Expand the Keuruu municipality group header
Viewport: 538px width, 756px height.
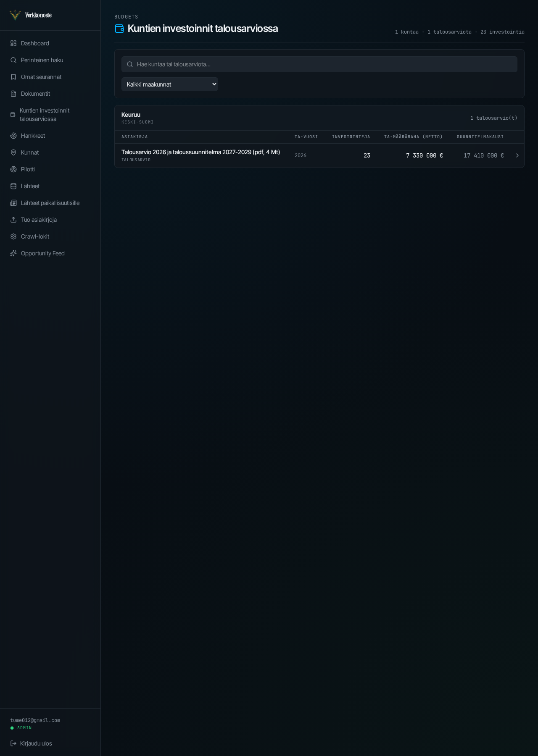[x=319, y=118]
